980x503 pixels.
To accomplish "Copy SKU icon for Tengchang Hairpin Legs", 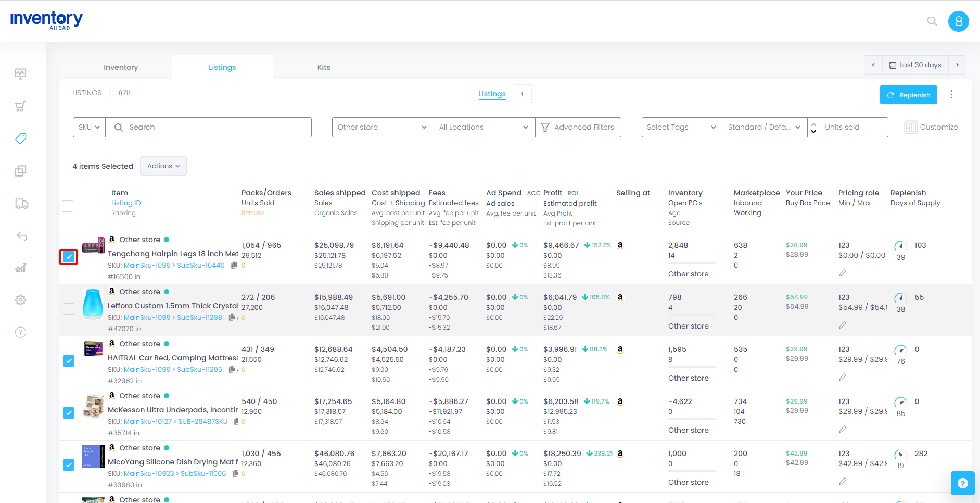I will click(234, 265).
